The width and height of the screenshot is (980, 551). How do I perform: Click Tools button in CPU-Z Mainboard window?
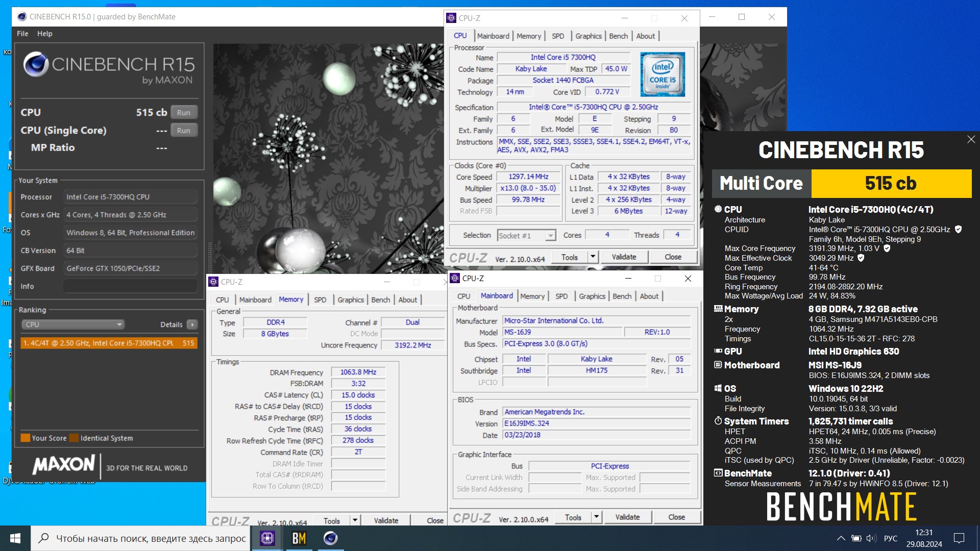(573, 517)
